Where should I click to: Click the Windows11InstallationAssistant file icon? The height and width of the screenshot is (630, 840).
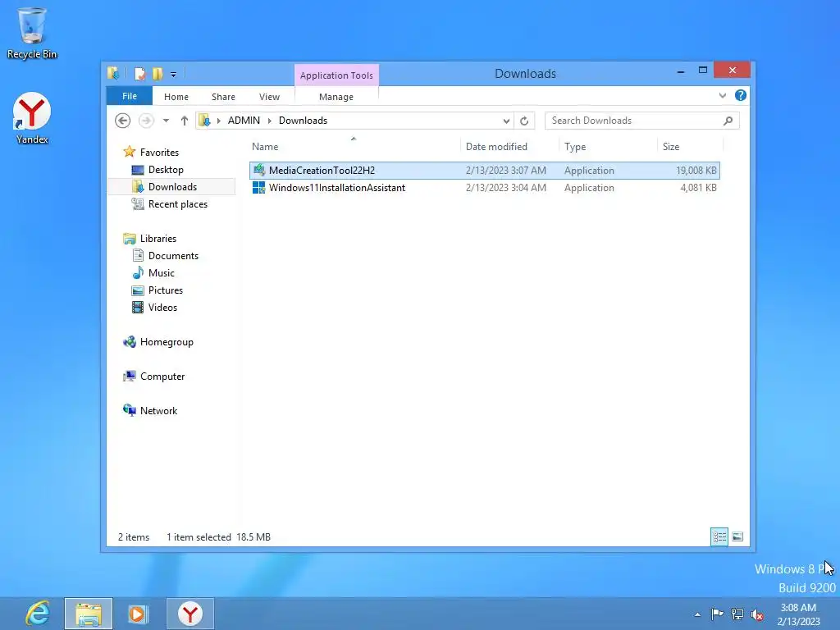point(258,188)
